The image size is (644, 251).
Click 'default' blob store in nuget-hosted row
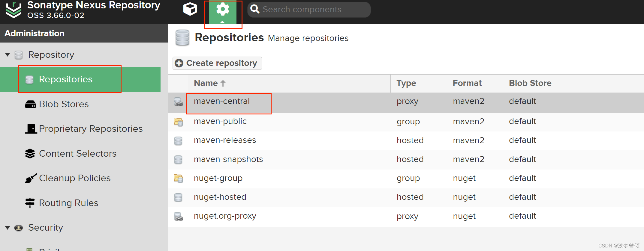tap(522, 197)
